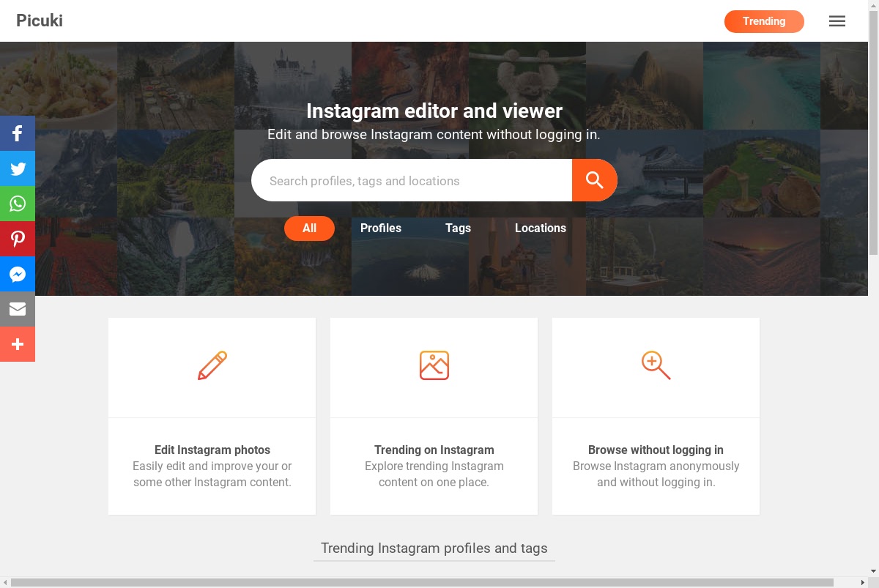This screenshot has height=588, width=879.
Task: Click 'Instagram editor and viewer' title
Action: [x=434, y=111]
